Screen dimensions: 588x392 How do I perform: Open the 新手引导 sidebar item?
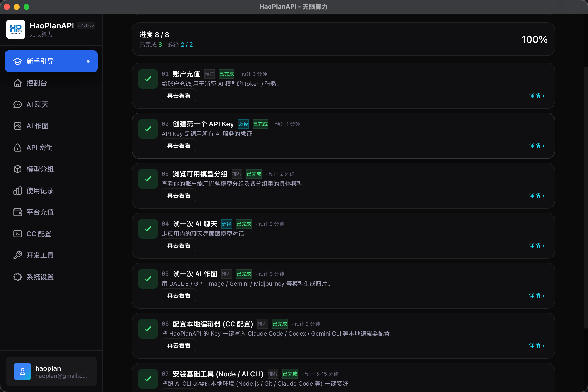51,61
